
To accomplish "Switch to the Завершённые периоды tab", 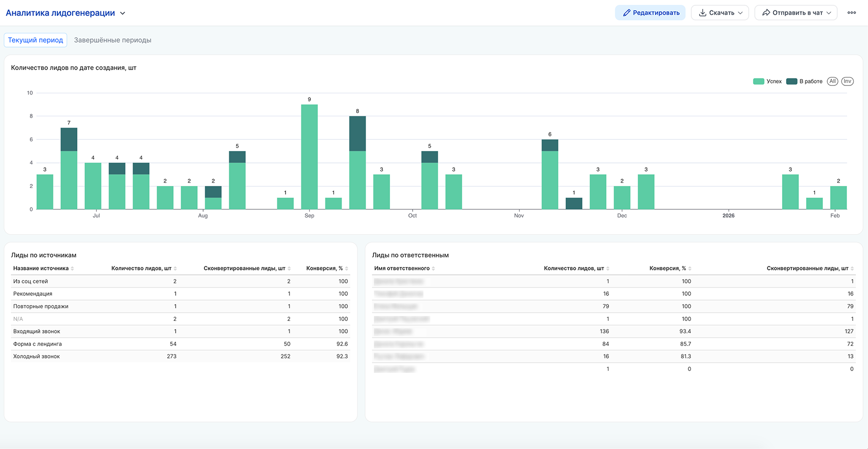I will (x=112, y=40).
